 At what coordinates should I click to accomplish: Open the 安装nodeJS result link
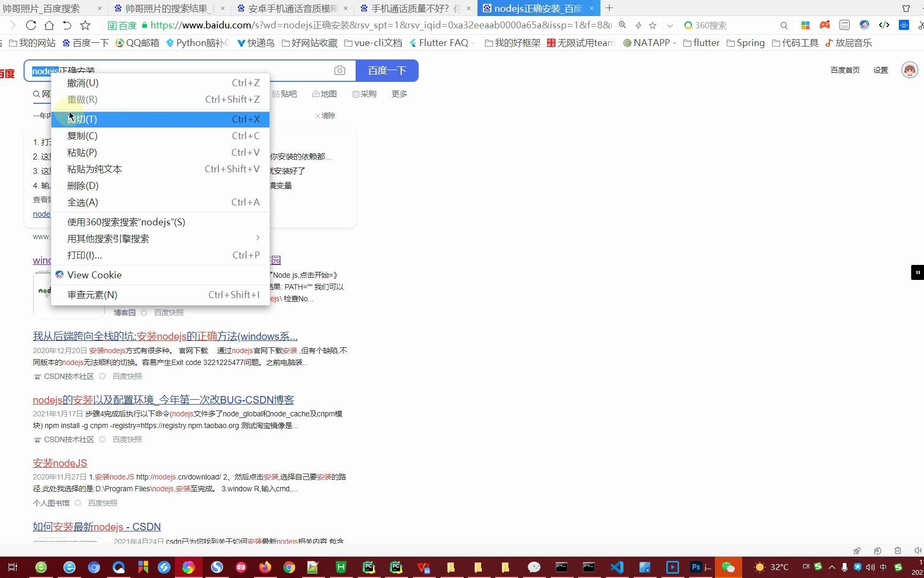pyautogui.click(x=60, y=463)
